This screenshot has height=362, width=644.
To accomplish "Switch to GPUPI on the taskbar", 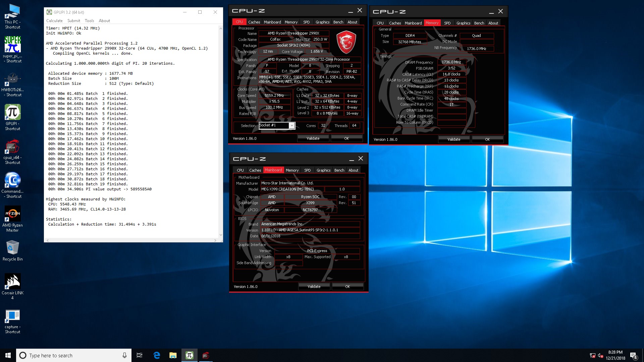I will 189,355.
